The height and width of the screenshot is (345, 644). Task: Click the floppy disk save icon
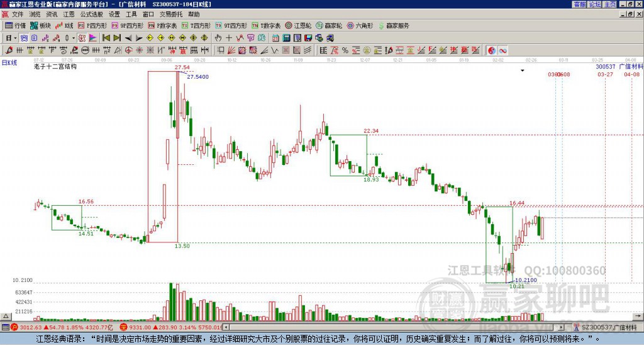[308, 38]
